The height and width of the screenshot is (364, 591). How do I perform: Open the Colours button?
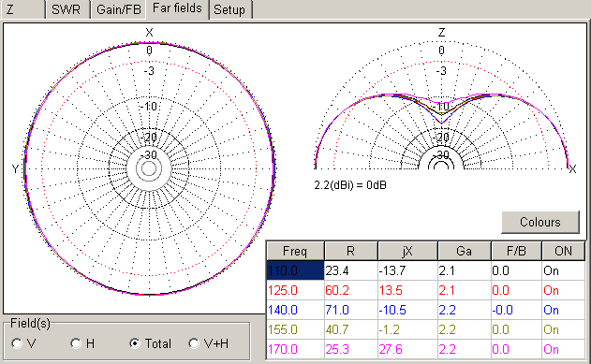click(x=540, y=222)
